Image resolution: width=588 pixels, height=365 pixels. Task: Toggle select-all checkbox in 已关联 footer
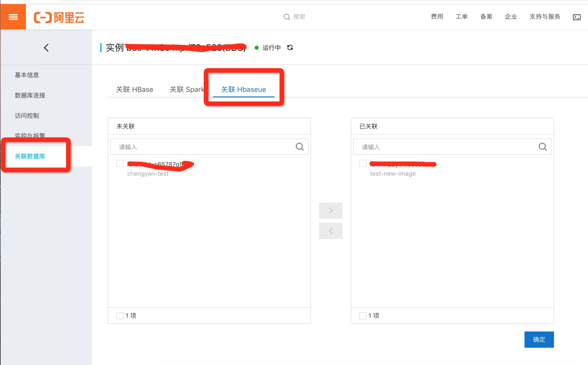pos(363,316)
